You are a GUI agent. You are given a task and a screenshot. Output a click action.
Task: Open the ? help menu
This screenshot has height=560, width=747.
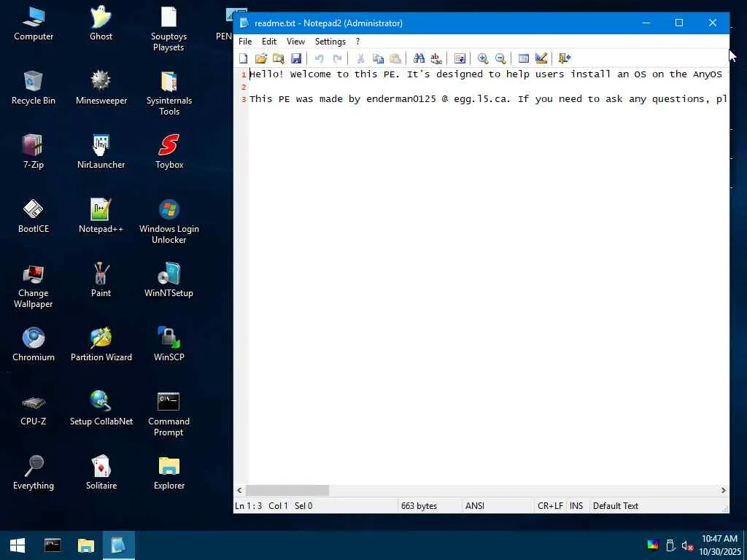click(357, 42)
